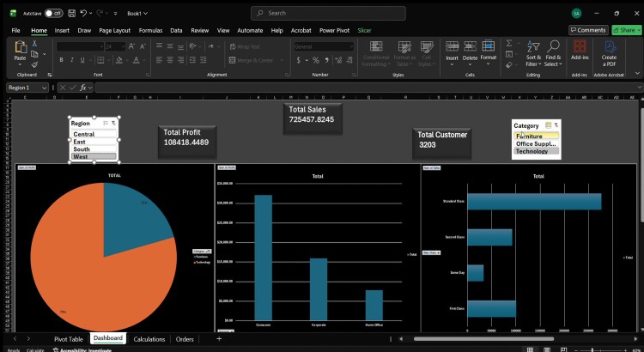
Task: Toggle Wrap Text
Action: pos(245,46)
